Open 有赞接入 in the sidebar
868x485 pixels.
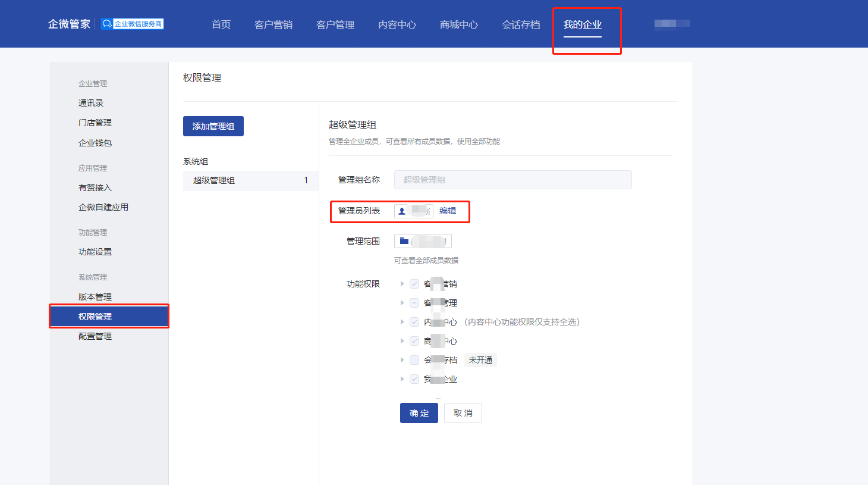click(x=95, y=187)
